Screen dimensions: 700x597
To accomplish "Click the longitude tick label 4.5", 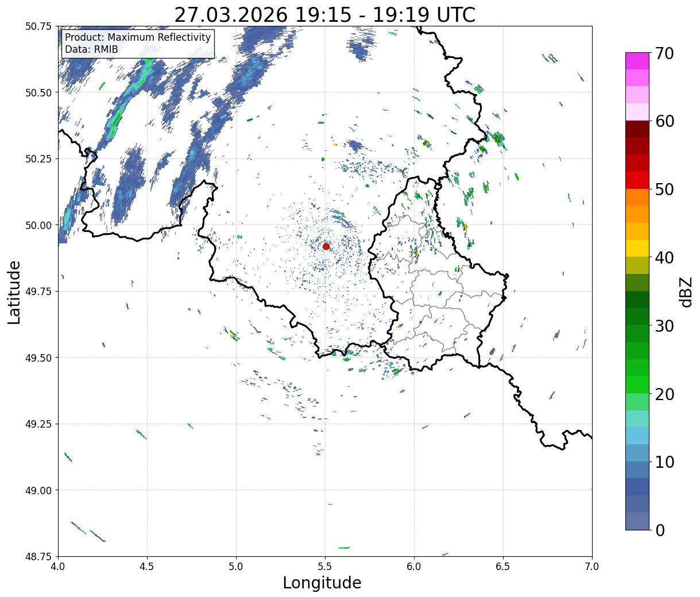I will coord(147,567).
